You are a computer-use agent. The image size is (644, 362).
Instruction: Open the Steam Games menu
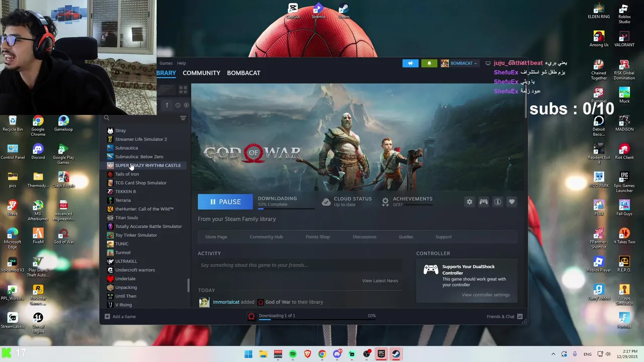click(166, 63)
